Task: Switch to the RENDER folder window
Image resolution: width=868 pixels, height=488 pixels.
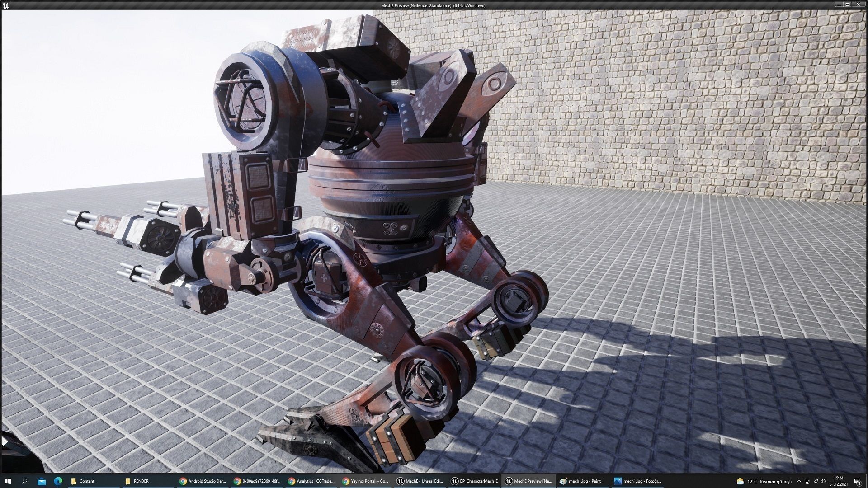Action: coord(147,481)
